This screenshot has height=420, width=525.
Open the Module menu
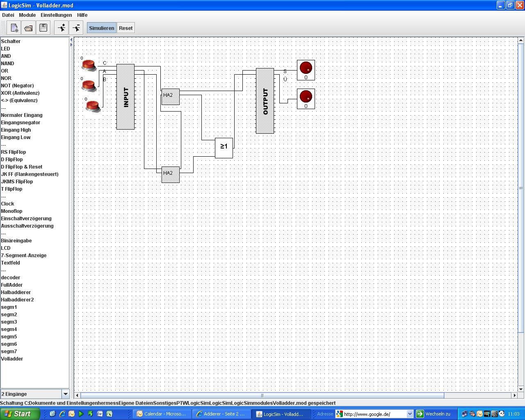coord(27,15)
